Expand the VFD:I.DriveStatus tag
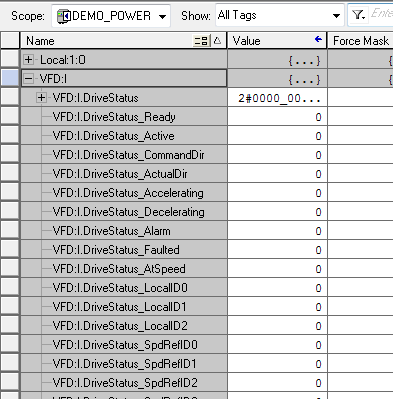The image size is (393, 399). 41,98
